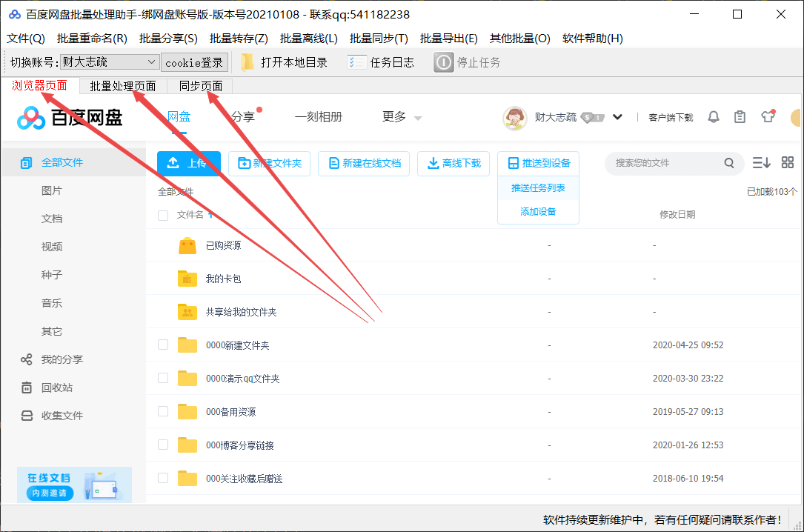
Task: Click the search magnifier icon
Action: tap(729, 164)
